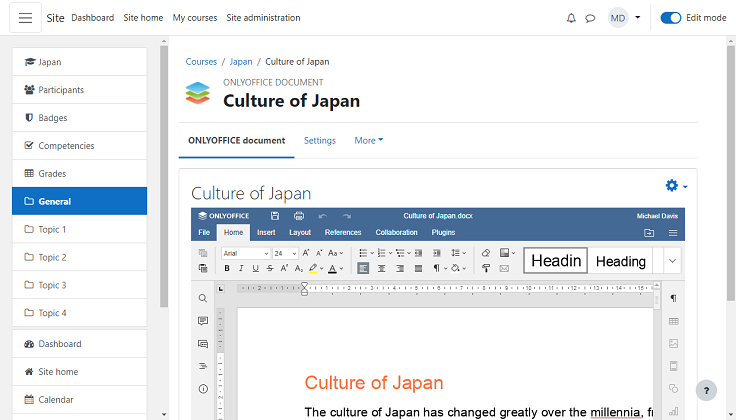Open the Comments panel in left sidebar

point(203,321)
